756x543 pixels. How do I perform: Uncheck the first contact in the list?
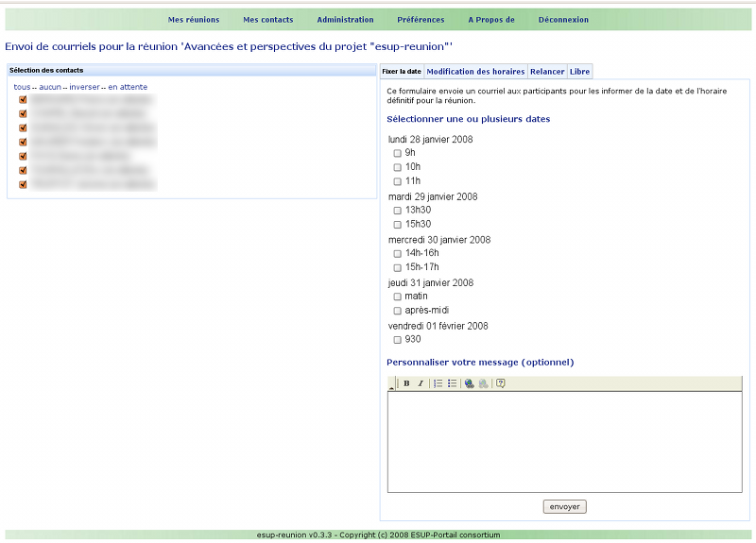click(x=23, y=98)
